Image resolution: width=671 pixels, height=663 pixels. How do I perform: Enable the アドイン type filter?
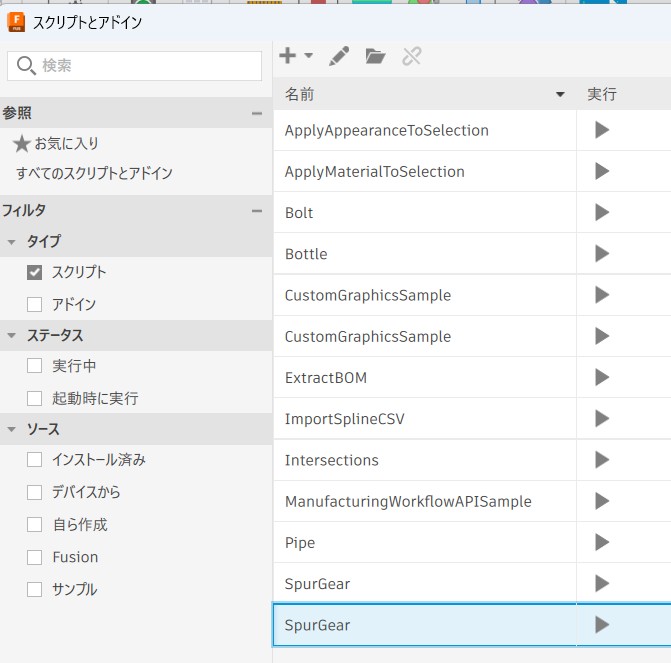[34, 305]
